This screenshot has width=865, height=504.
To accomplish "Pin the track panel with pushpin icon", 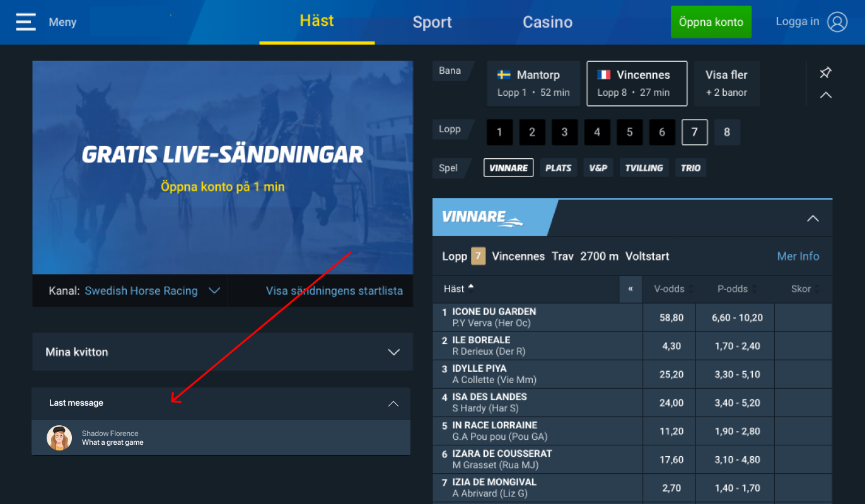I will pos(825,72).
